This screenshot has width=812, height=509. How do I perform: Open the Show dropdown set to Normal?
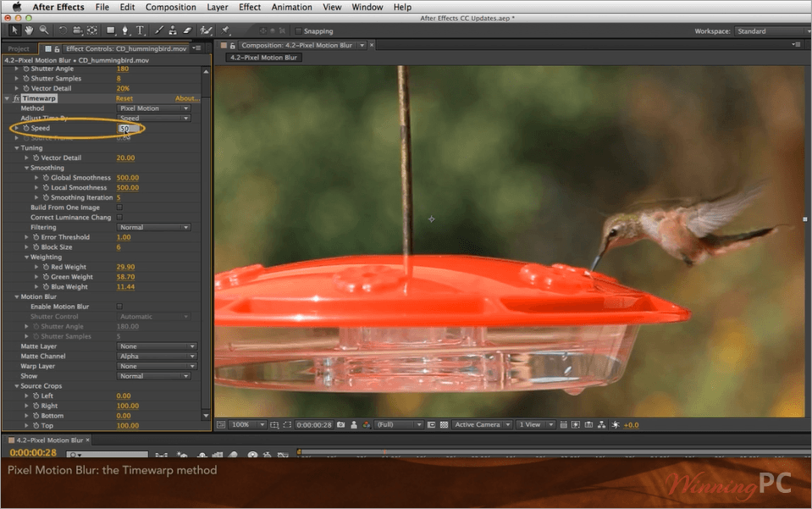(154, 375)
